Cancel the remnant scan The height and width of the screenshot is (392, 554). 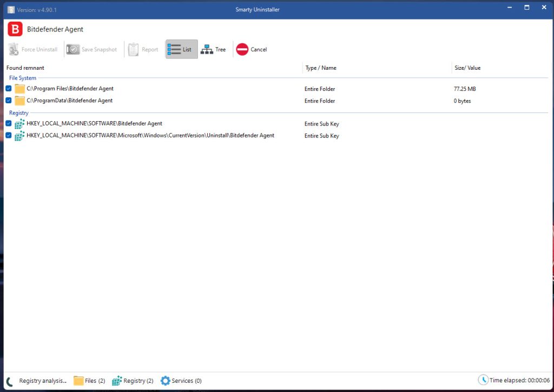click(252, 49)
